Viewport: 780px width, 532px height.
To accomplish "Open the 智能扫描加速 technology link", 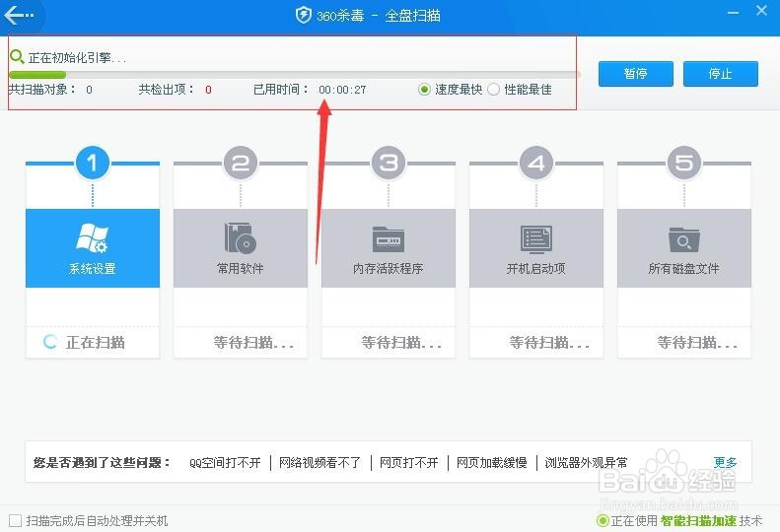I will click(698, 520).
